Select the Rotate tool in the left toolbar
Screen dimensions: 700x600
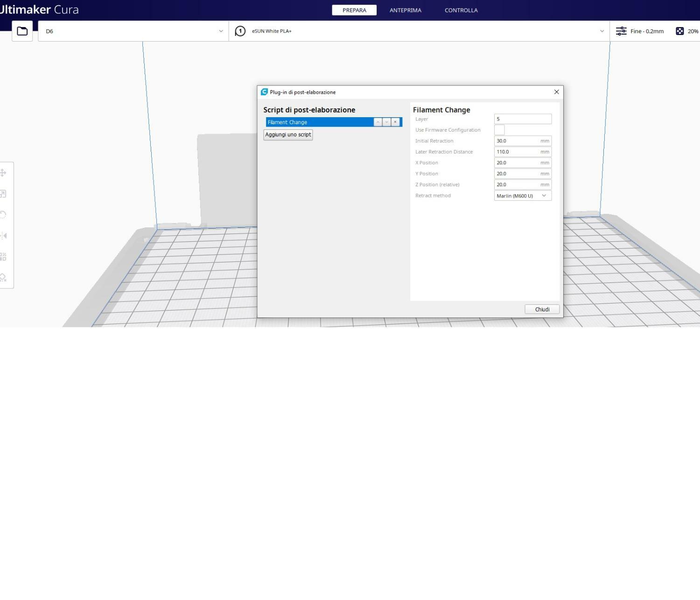coord(3,215)
